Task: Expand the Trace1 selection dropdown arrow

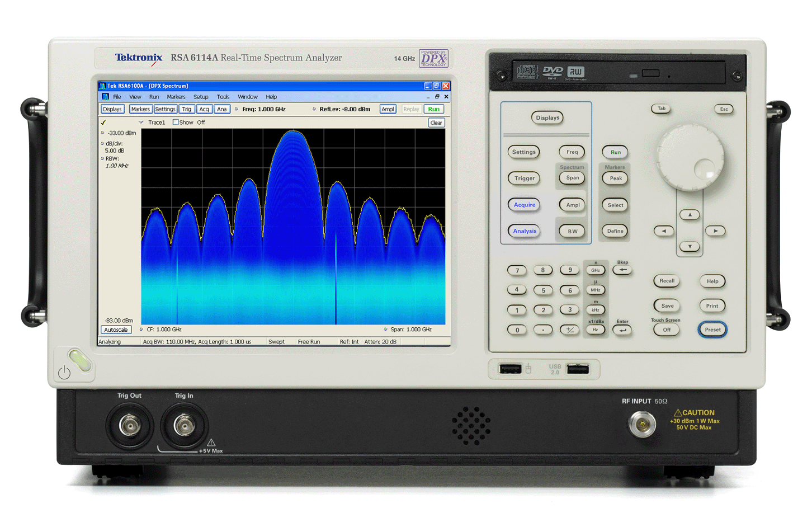Action: click(141, 123)
